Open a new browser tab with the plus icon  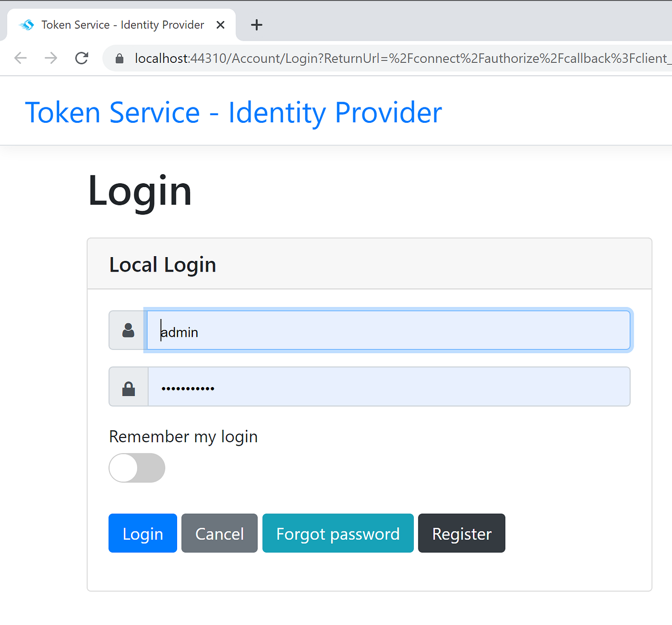256,25
